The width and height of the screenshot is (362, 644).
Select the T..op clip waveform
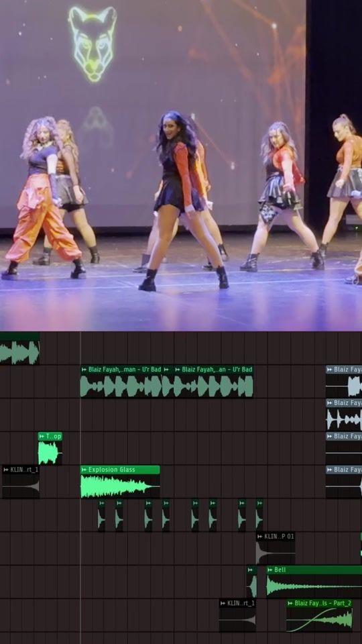[x=50, y=453]
